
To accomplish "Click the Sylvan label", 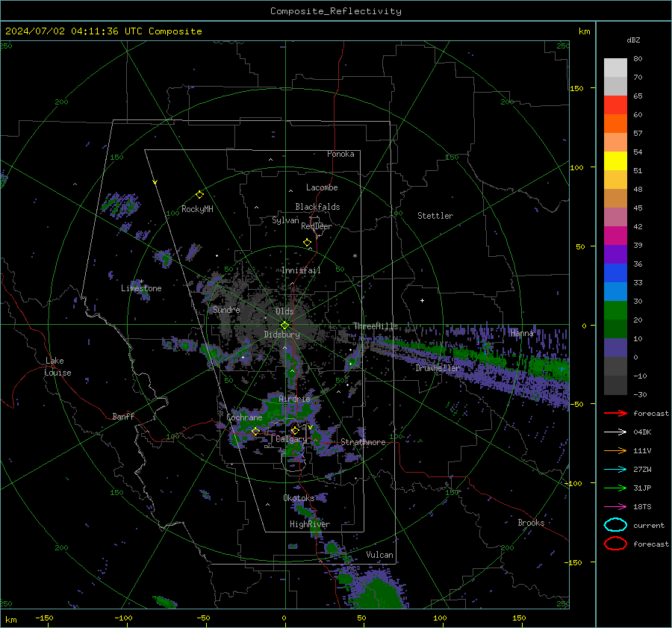I will coord(285,220).
